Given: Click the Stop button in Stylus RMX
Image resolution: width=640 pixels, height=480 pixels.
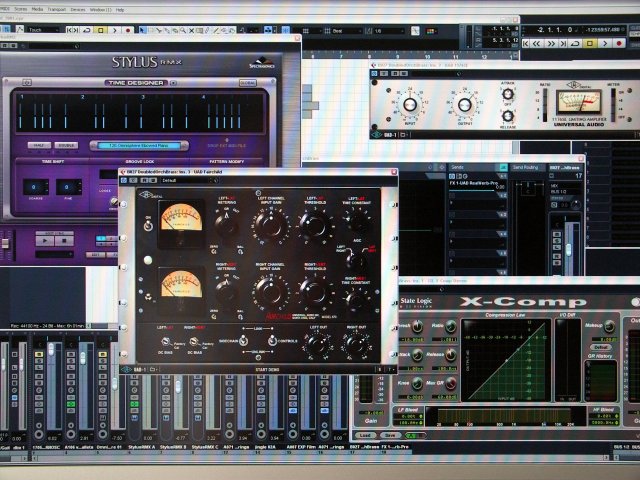Looking at the screenshot, I should (x=64, y=241).
